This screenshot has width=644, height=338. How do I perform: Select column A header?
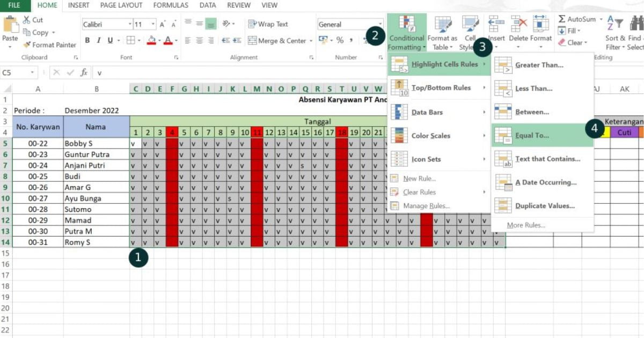(38, 89)
